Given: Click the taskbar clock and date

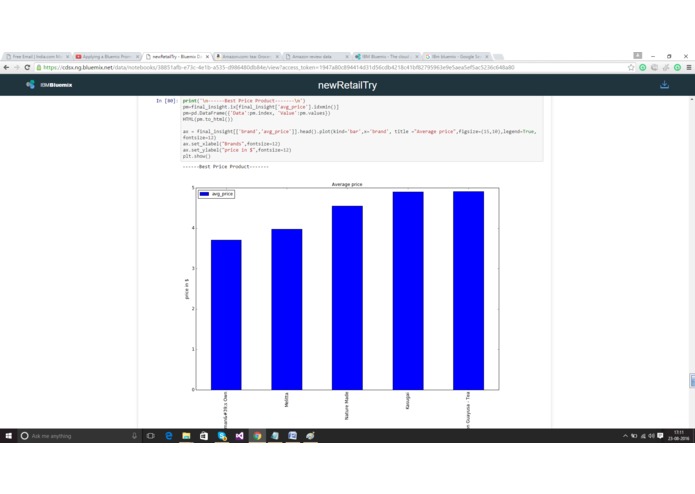Looking at the screenshot, I should pyautogui.click(x=679, y=436).
